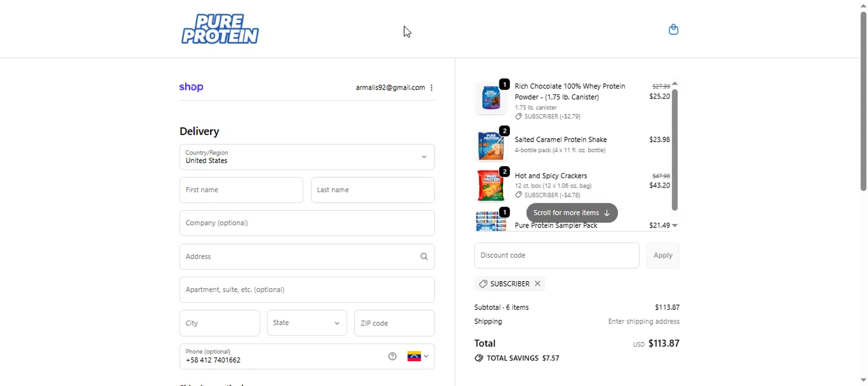Remove the SUBSCRIBER discount tag
This screenshot has height=386, width=868.
tap(538, 284)
